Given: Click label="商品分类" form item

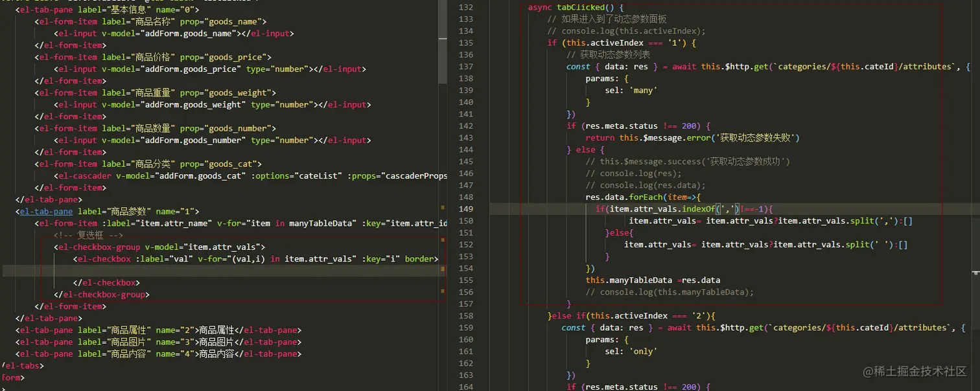Looking at the screenshot, I should point(148,164).
